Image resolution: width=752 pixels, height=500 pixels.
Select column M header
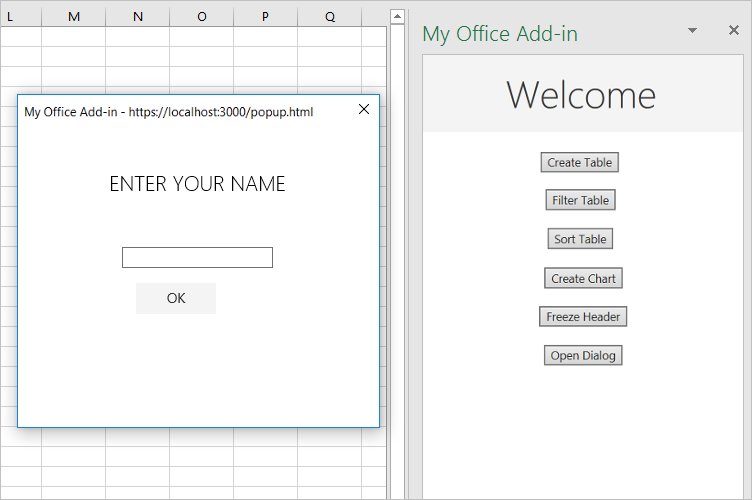tap(73, 17)
